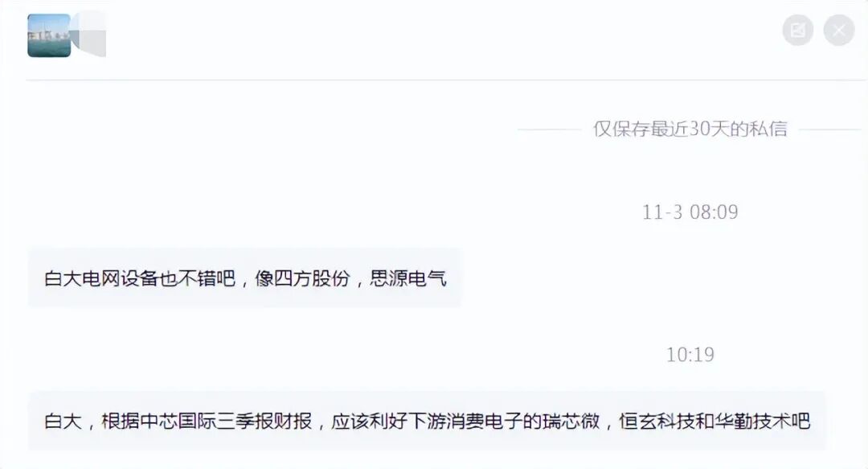Click the words 恒玄科技 in second message

657,421
